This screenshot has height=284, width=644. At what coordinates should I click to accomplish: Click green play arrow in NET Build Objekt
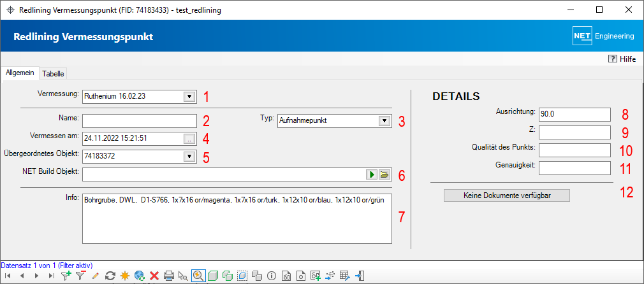pos(372,175)
